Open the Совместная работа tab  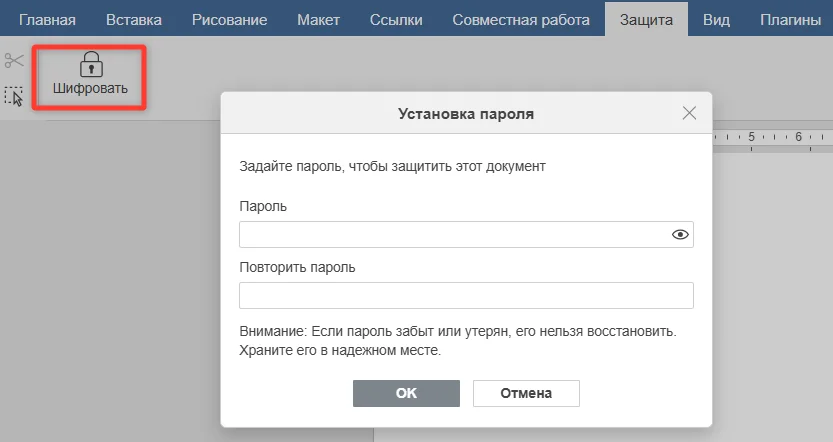521,20
